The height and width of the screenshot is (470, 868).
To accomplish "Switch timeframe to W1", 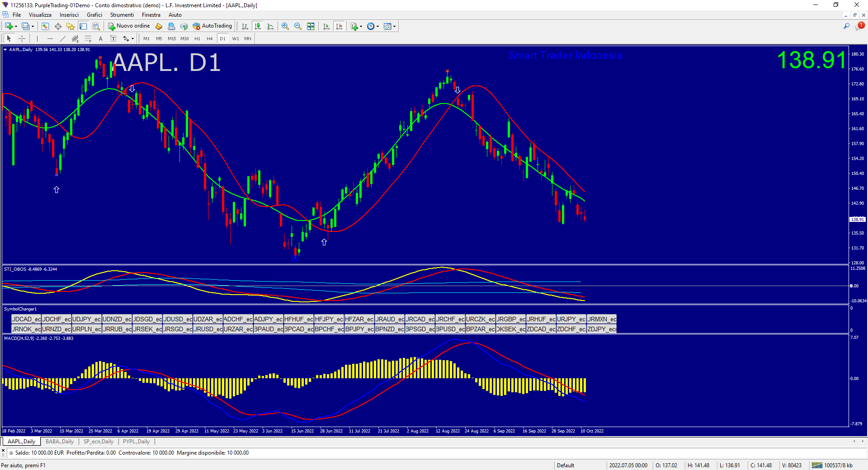I will coord(236,39).
